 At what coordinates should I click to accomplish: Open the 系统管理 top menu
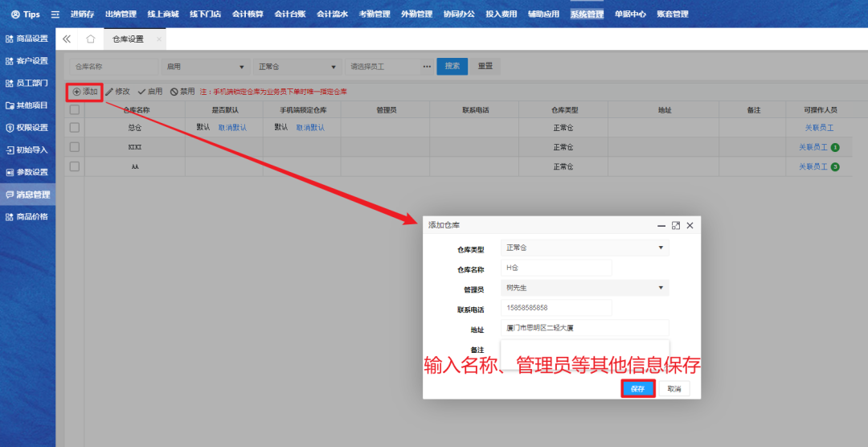click(x=587, y=14)
